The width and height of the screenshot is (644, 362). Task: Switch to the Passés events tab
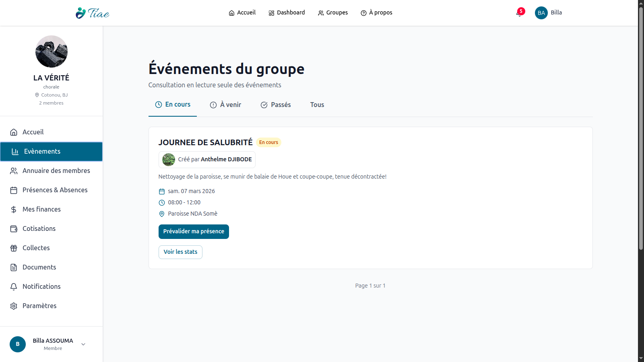point(276,105)
